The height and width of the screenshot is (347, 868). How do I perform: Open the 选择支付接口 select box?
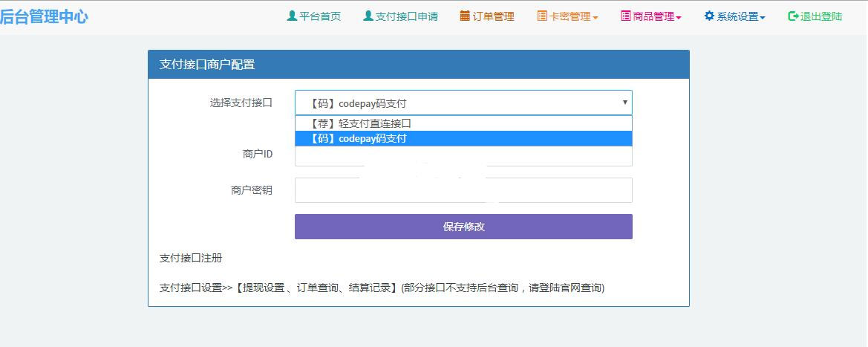[463, 103]
